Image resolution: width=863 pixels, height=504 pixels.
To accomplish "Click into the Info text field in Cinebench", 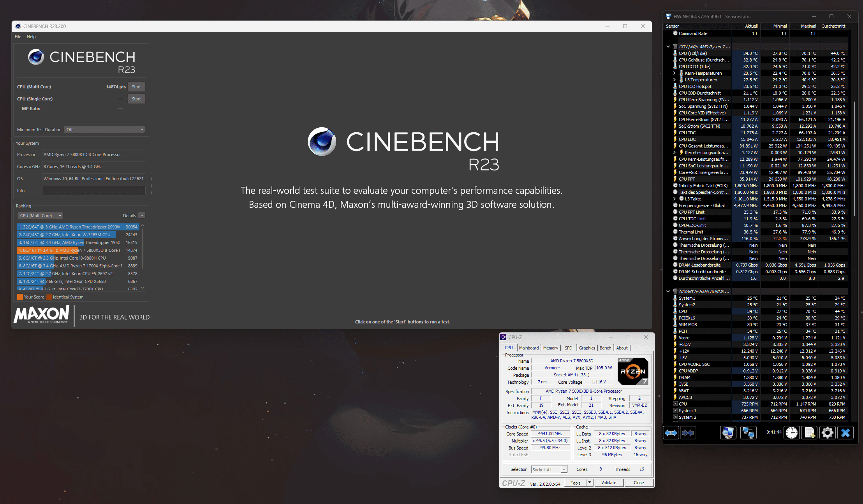I will (x=93, y=191).
